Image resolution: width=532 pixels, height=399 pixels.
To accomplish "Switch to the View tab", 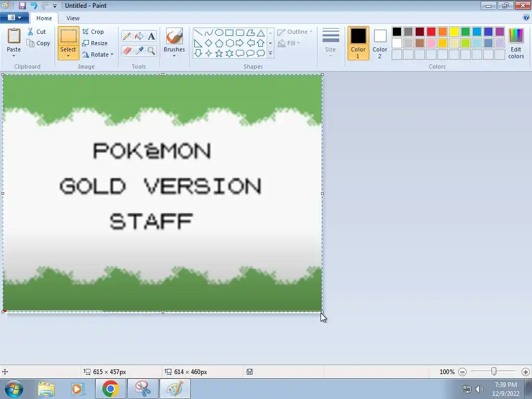I will (x=73, y=18).
